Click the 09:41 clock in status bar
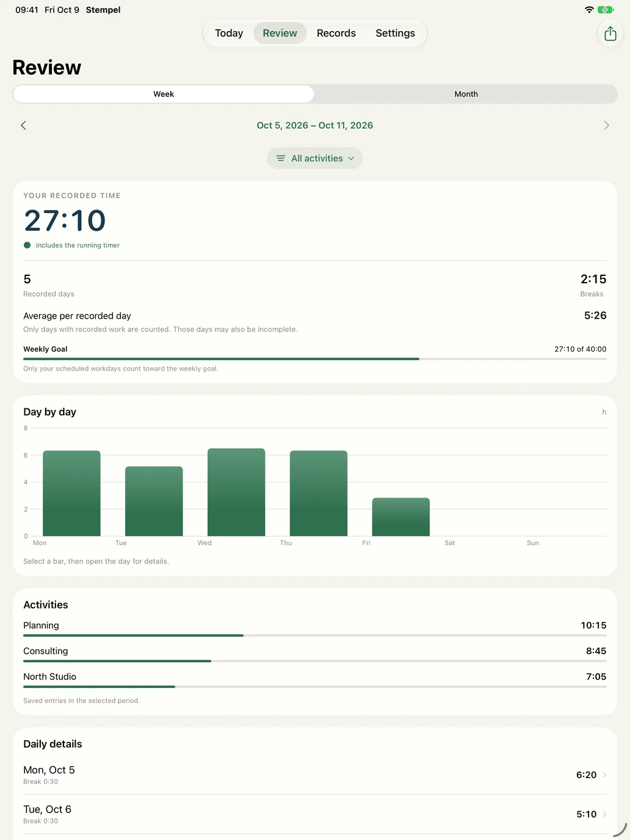 pyautogui.click(x=27, y=10)
